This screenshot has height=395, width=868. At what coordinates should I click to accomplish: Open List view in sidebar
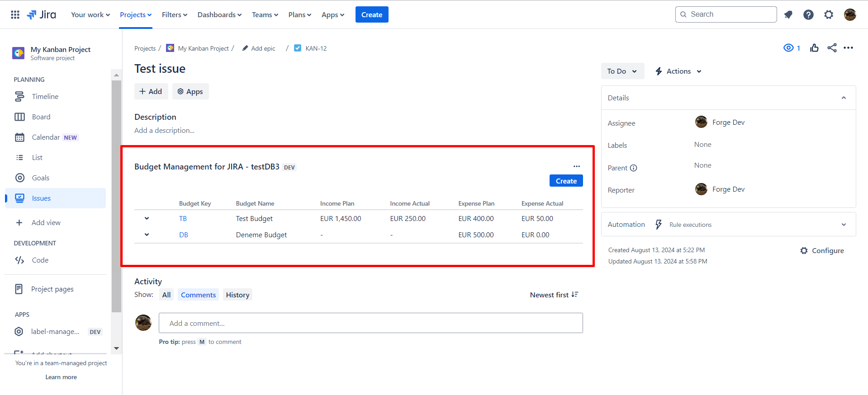pos(55,158)
